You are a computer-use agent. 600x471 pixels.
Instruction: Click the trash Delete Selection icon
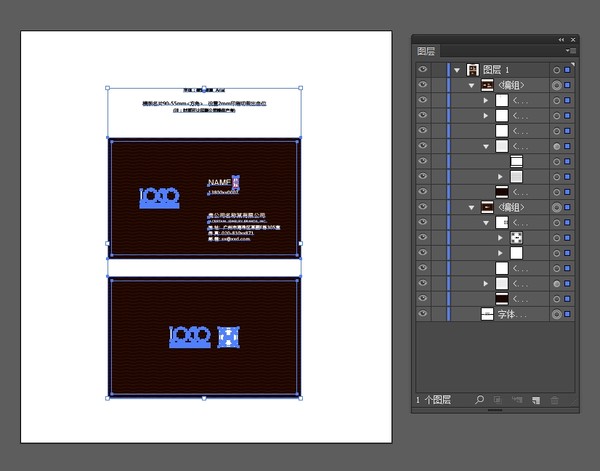554,400
